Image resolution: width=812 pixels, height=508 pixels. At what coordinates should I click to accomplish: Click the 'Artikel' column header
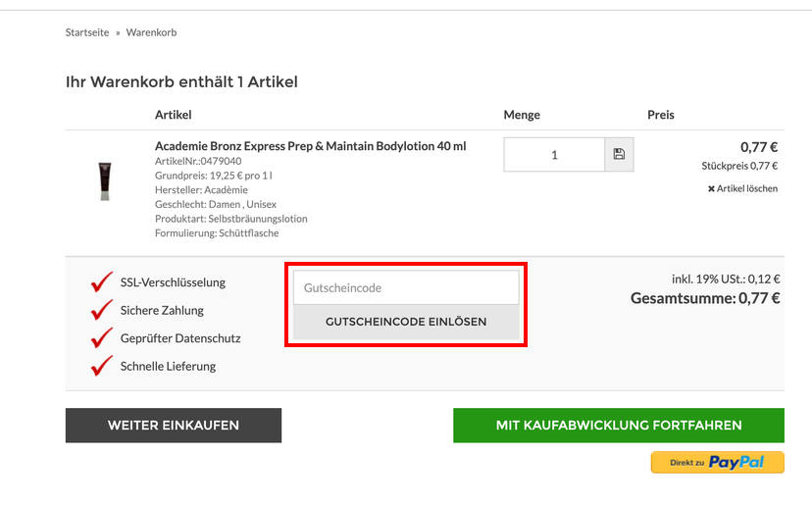coord(173,115)
